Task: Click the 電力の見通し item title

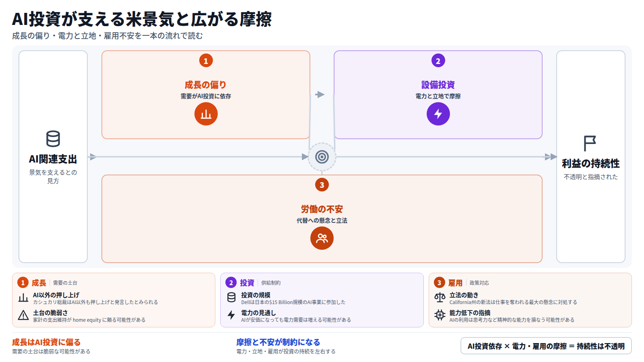Action: (x=258, y=313)
